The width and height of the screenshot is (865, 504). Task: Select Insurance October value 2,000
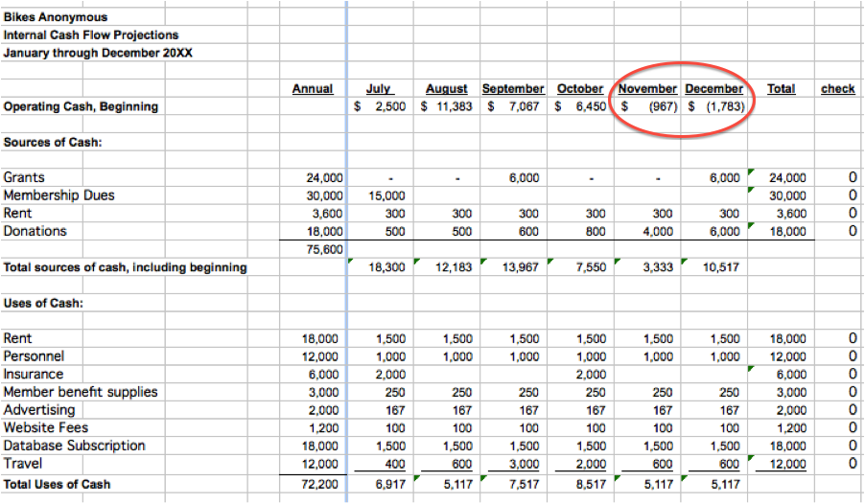pos(591,375)
